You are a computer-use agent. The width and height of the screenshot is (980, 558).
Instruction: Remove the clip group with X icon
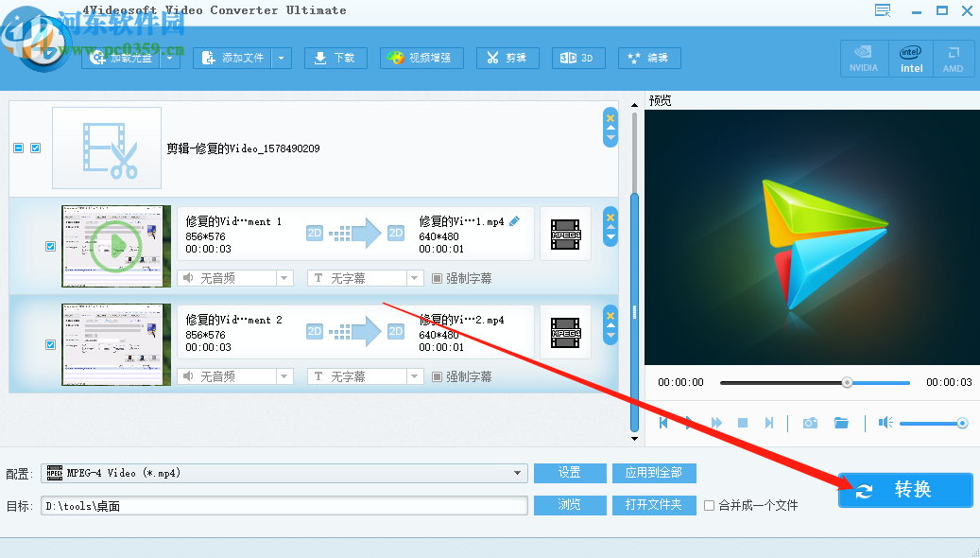[x=610, y=117]
